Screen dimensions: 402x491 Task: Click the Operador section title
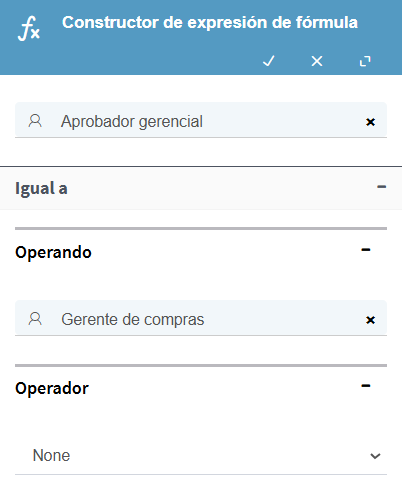pos(52,388)
